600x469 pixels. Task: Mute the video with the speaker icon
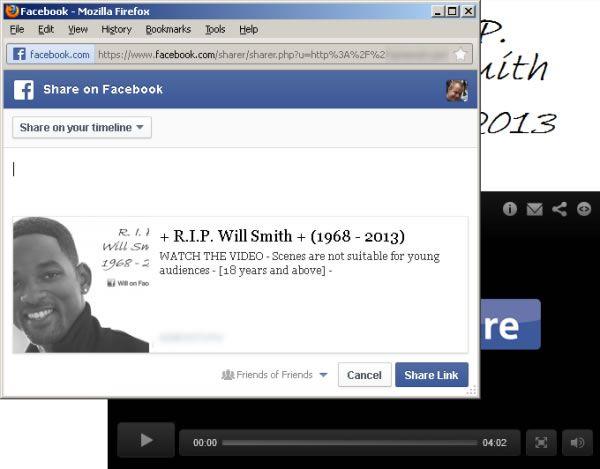(577, 441)
